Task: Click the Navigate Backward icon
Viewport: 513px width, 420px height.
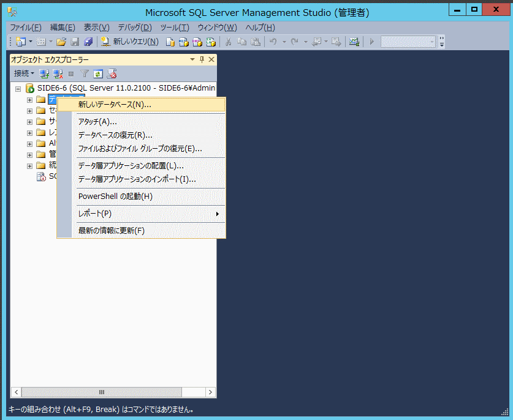Action: [316, 42]
